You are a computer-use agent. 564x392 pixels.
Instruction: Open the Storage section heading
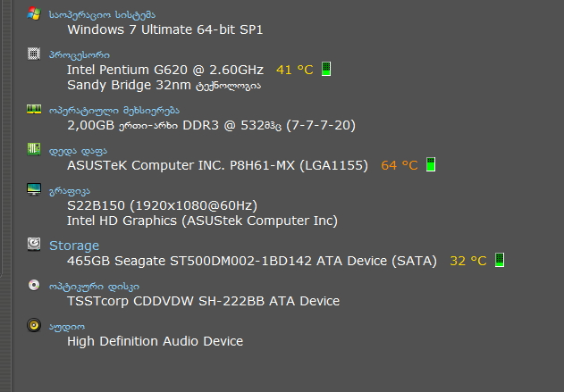(74, 246)
